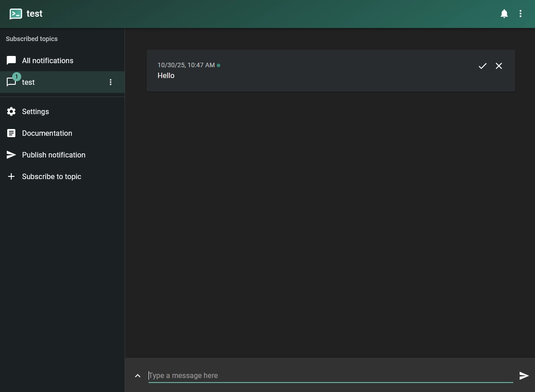Click the message input field
The image size is (535, 392).
tap(330, 375)
